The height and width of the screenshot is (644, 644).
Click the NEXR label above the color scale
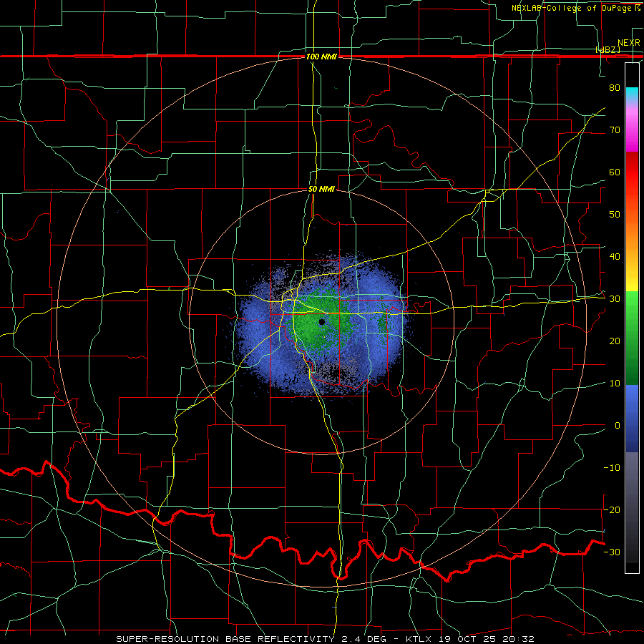pos(628,43)
